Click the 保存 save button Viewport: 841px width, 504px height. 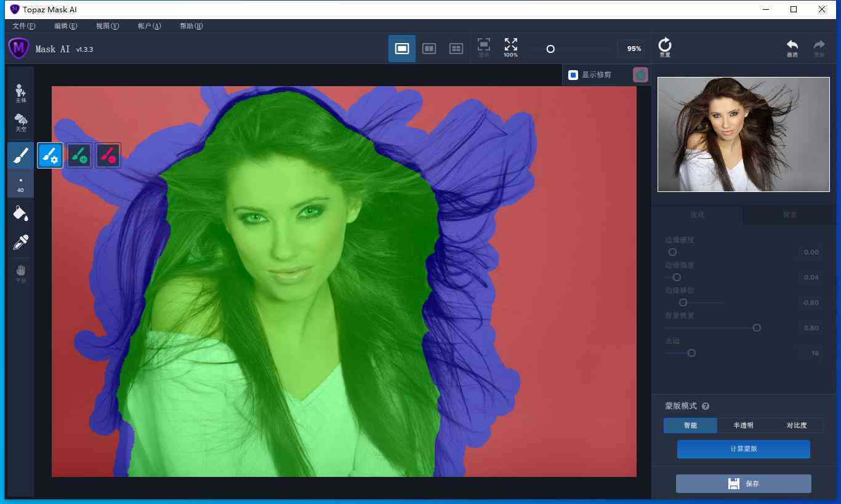(743, 484)
